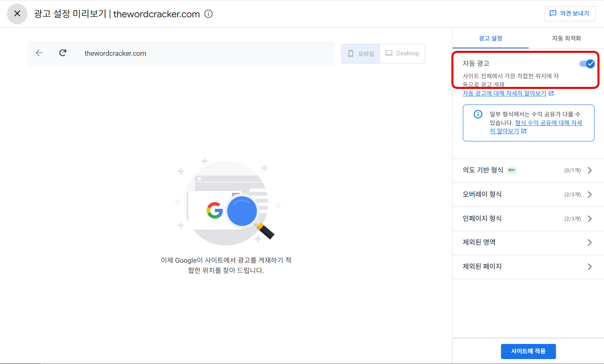Click the (0/1개) count text

(x=572, y=171)
